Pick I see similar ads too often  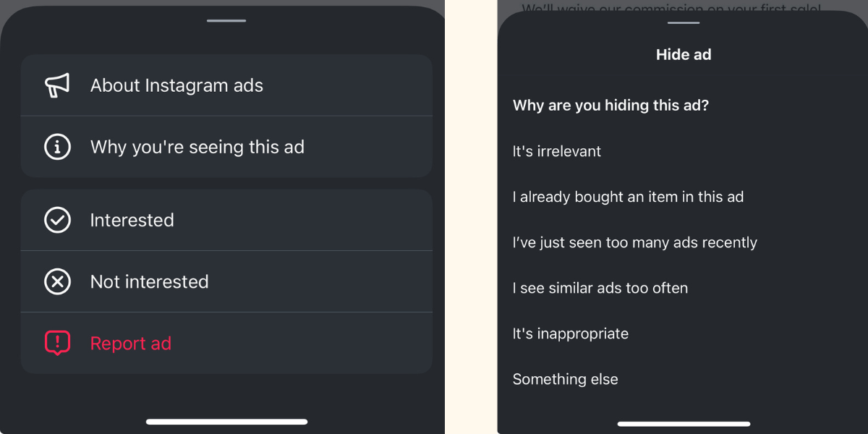coord(600,288)
